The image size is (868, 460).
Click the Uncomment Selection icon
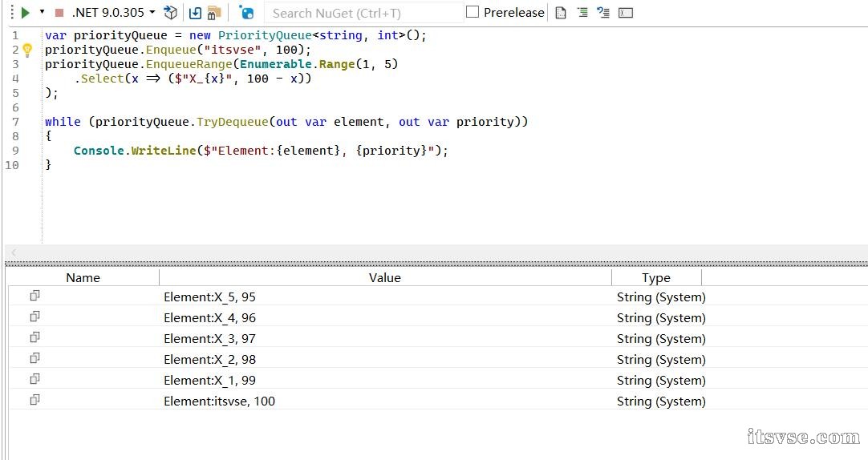pyautogui.click(x=603, y=13)
